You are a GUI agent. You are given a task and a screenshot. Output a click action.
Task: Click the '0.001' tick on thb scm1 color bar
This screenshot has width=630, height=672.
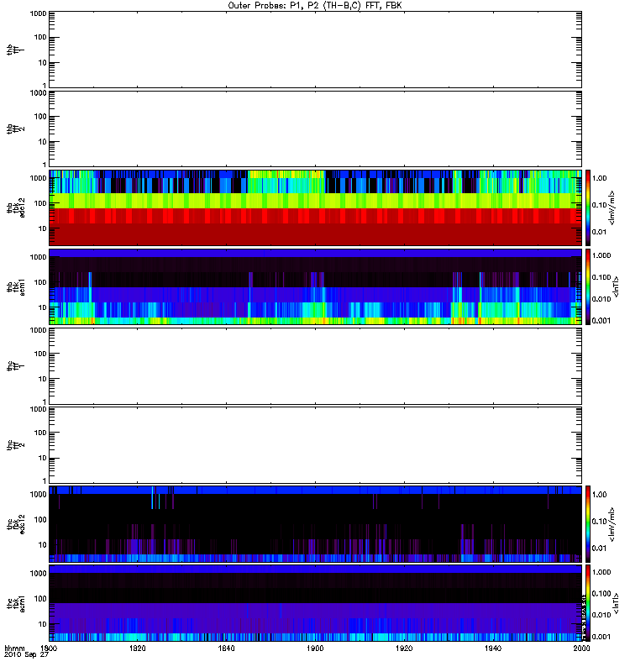pos(601,321)
